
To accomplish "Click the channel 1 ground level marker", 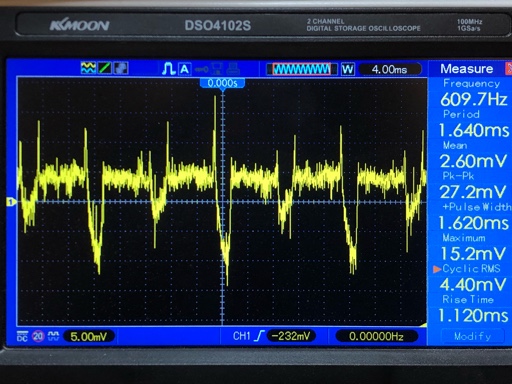I will (11, 202).
